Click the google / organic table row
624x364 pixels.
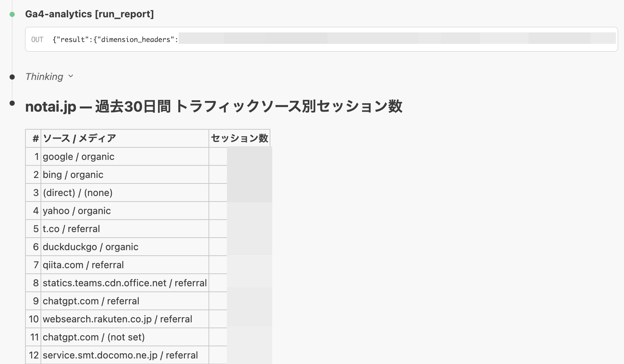tap(78, 156)
